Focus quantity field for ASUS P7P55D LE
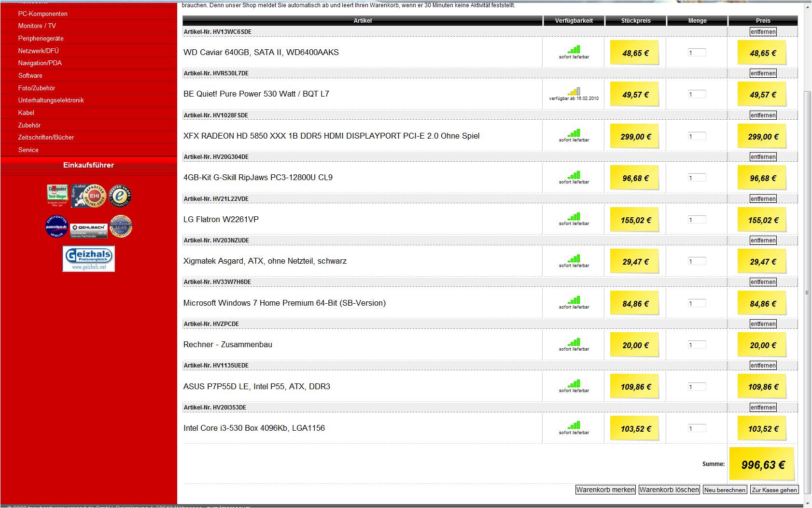This screenshot has width=812, height=508. [697, 387]
